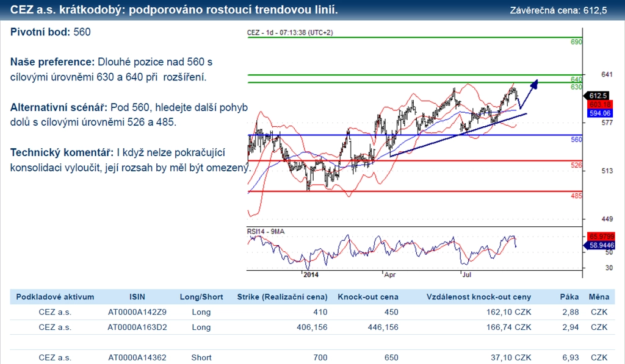Image resolution: width=625 pixels, height=364 pixels.
Task: Click the 'Technický komentář:' label
Action: tap(62, 152)
